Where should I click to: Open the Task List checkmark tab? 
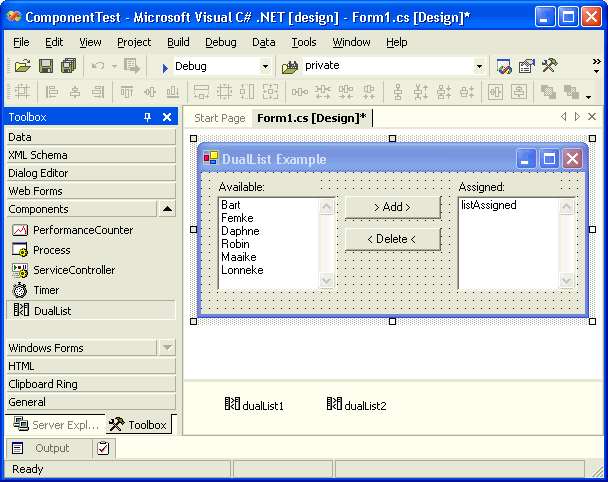(103, 448)
